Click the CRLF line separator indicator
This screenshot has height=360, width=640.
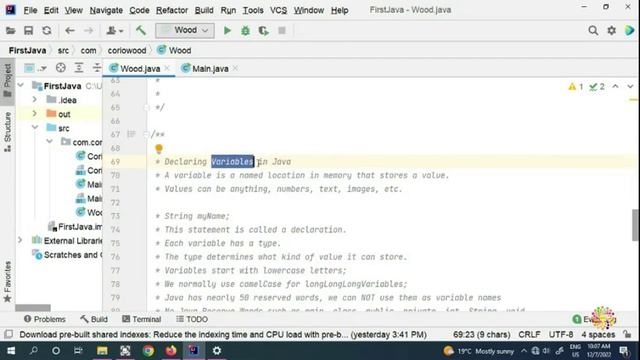[529, 334]
